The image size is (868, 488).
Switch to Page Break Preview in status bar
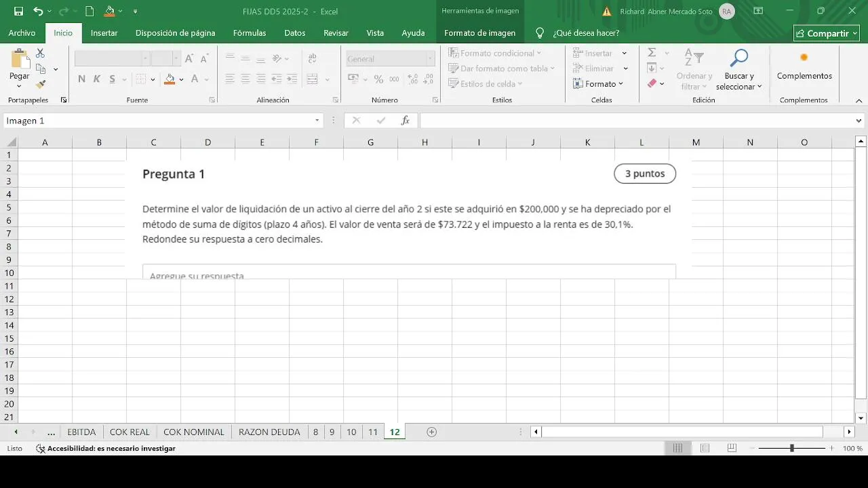point(732,448)
